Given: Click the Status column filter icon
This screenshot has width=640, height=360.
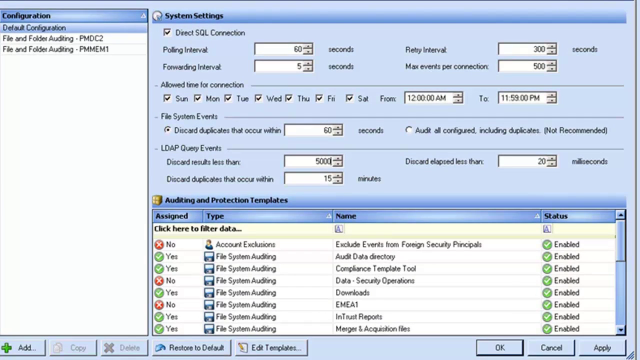Looking at the screenshot, I should pyautogui.click(x=547, y=229).
